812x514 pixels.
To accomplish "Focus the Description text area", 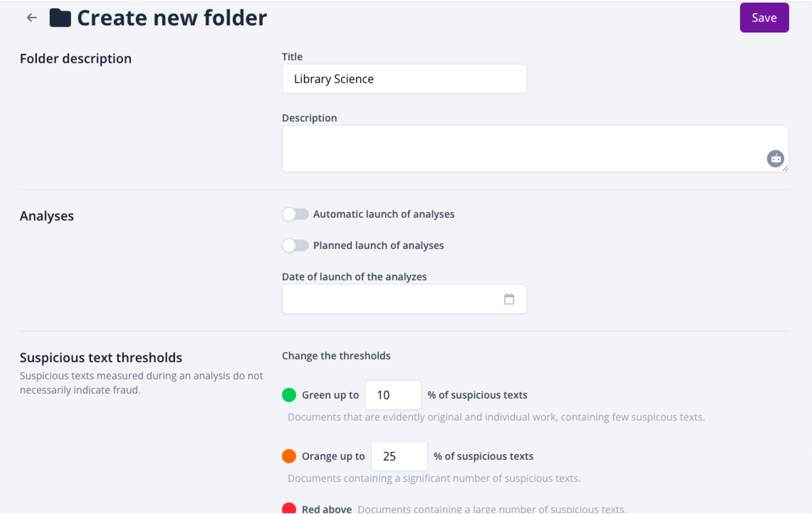I will coord(523,149).
